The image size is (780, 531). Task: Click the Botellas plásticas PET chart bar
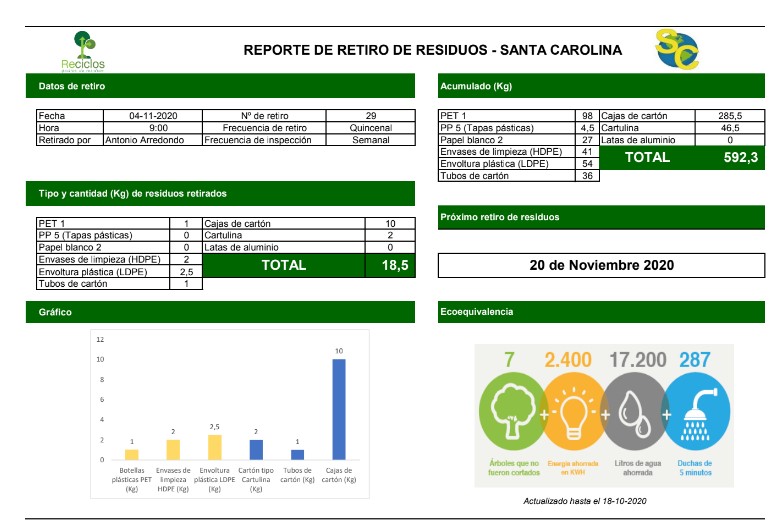pos(131,454)
